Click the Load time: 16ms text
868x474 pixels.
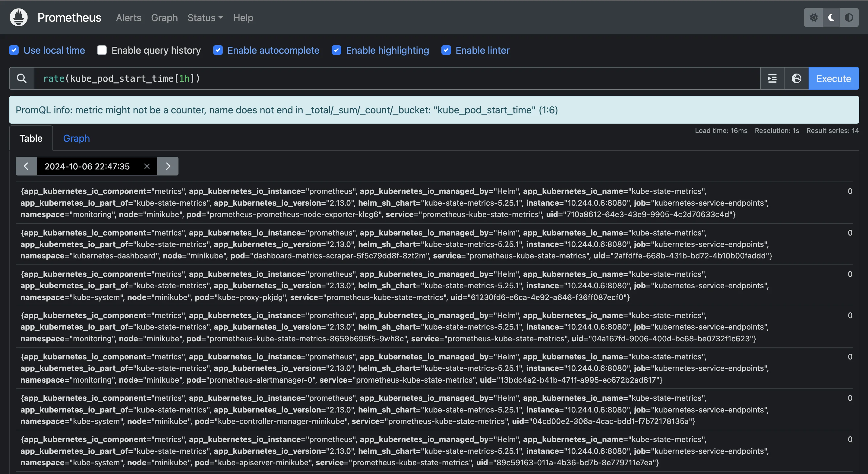[x=721, y=131]
